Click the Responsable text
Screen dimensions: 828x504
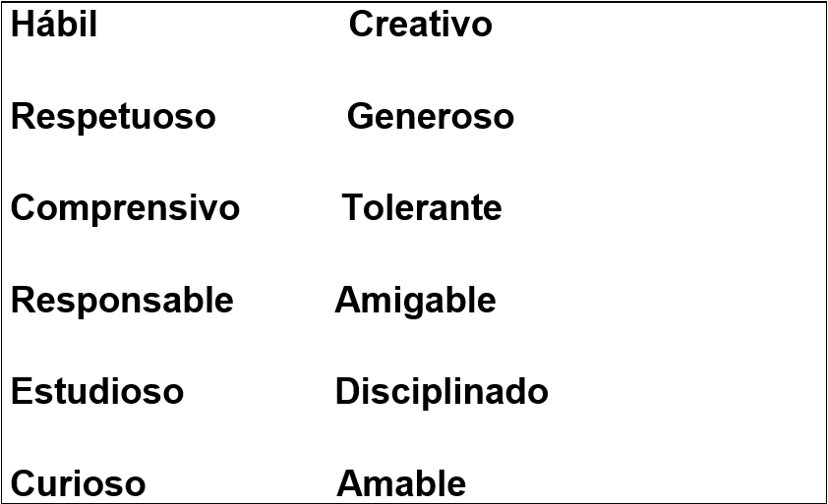click(x=122, y=301)
